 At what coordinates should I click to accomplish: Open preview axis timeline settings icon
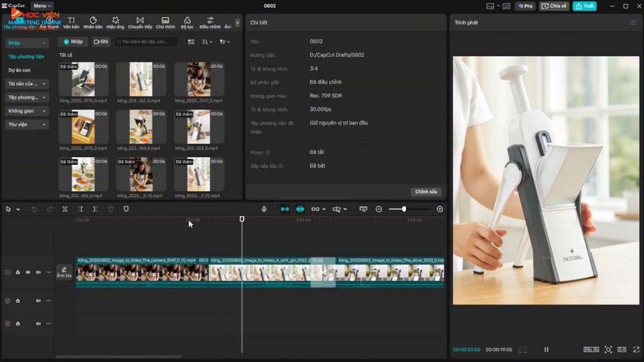coord(363,209)
